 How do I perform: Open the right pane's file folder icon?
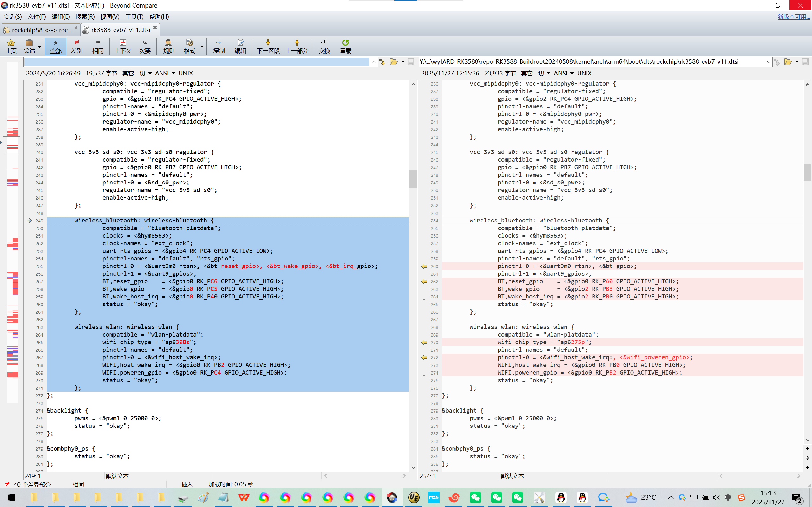[788, 62]
